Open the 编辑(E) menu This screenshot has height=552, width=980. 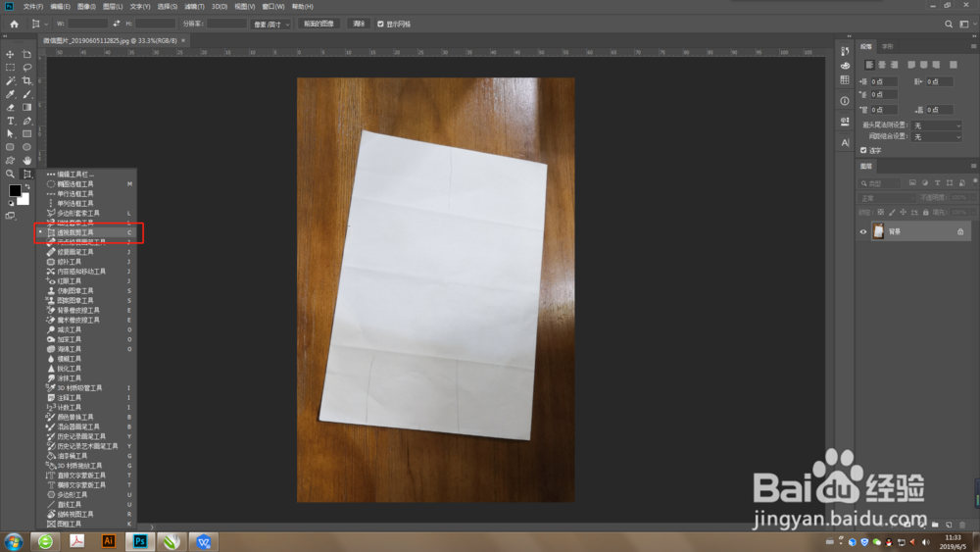(x=60, y=6)
